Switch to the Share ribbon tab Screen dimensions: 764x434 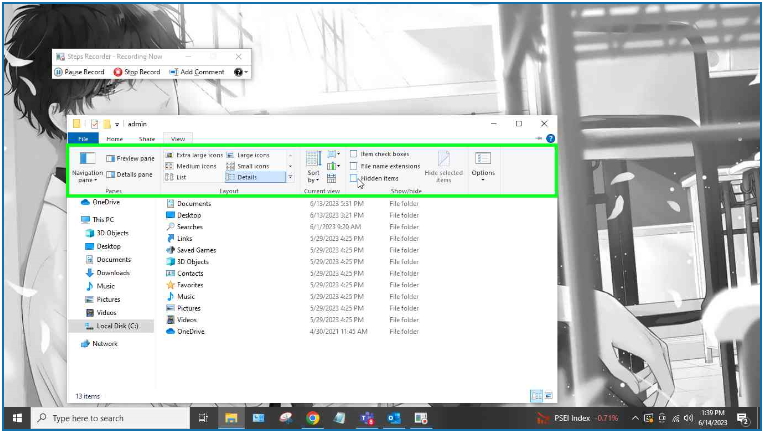coord(147,139)
